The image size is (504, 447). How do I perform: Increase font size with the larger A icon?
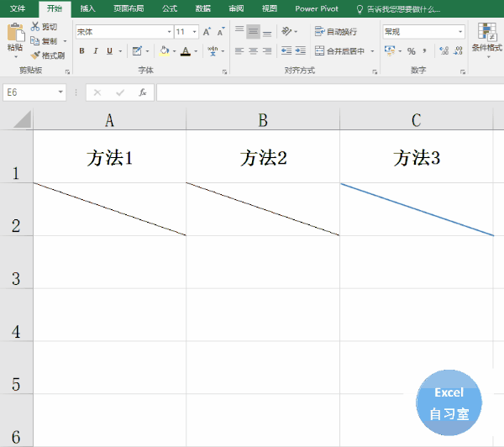coord(207,32)
